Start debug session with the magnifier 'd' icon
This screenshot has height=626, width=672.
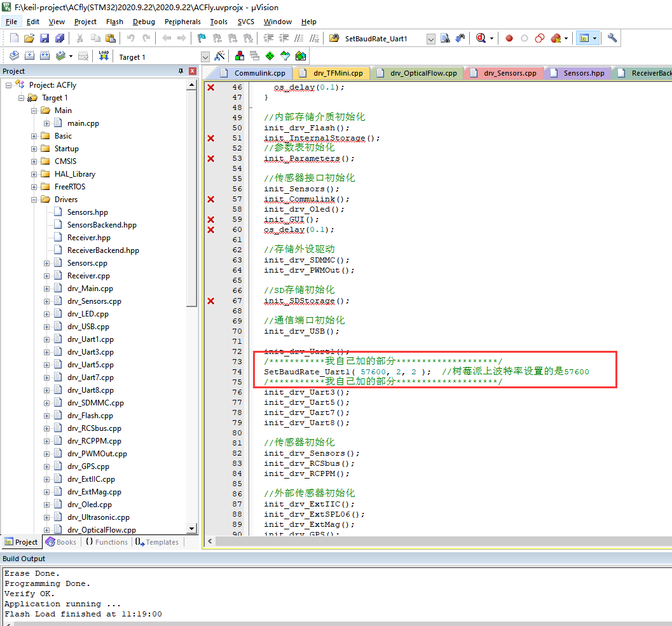pyautogui.click(x=481, y=38)
